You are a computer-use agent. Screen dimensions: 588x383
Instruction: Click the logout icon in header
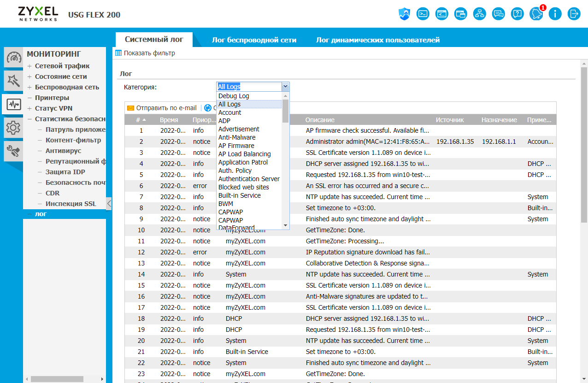574,14
